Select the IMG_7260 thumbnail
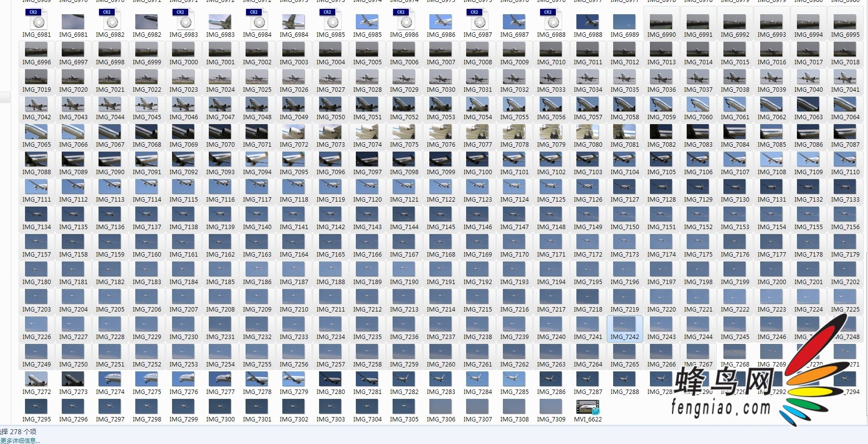The height and width of the screenshot is (444, 868). (x=441, y=351)
